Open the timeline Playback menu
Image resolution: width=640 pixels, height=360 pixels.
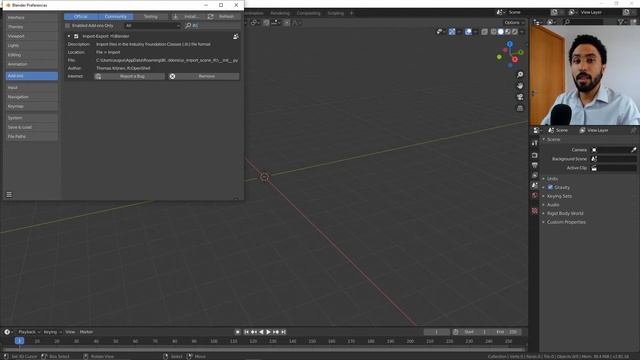[x=29, y=332]
